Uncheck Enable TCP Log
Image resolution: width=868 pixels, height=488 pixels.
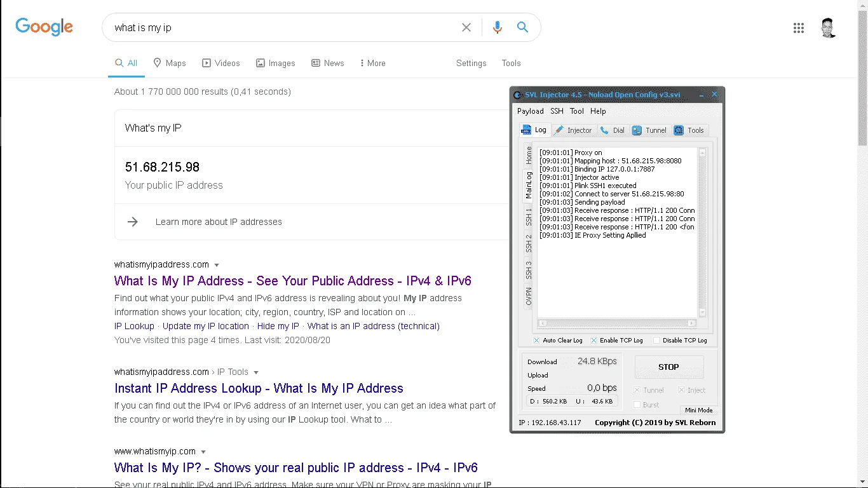594,341
